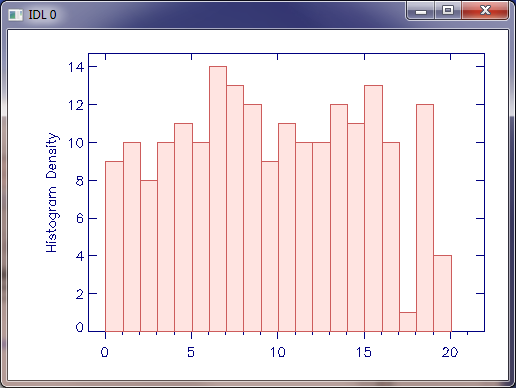Click the first histogram bar at x 0
The width and height of the screenshot is (516, 388).
point(114,246)
